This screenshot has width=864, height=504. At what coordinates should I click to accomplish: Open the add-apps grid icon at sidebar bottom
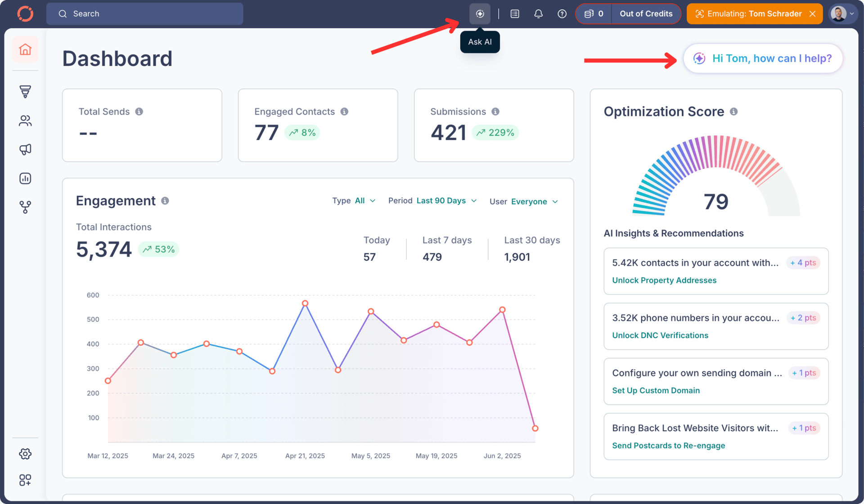pos(25,480)
